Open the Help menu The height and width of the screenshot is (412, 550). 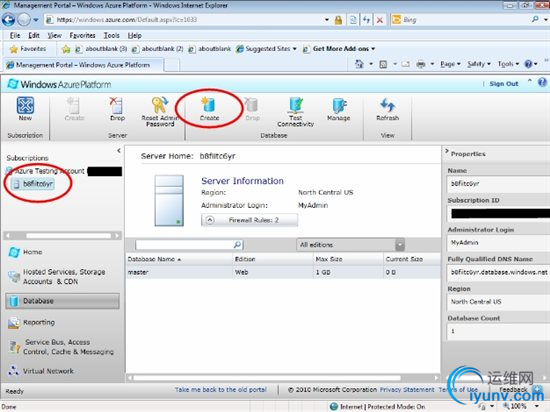[x=134, y=35]
